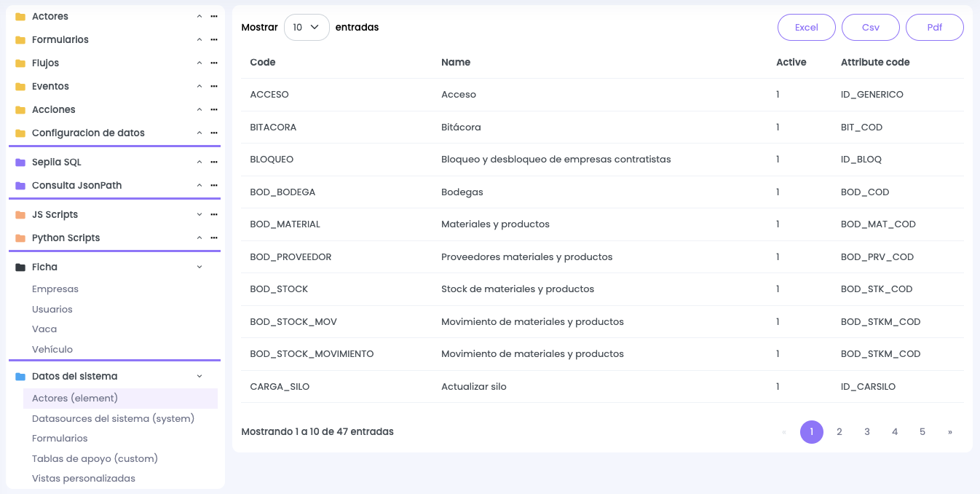The height and width of the screenshot is (494, 980).
Task: Go to pagination page 5
Action: pyautogui.click(x=922, y=432)
